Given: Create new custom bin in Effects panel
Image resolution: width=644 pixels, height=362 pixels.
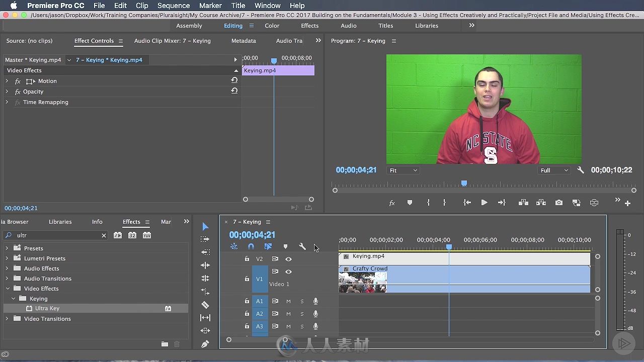Looking at the screenshot, I should [165, 344].
